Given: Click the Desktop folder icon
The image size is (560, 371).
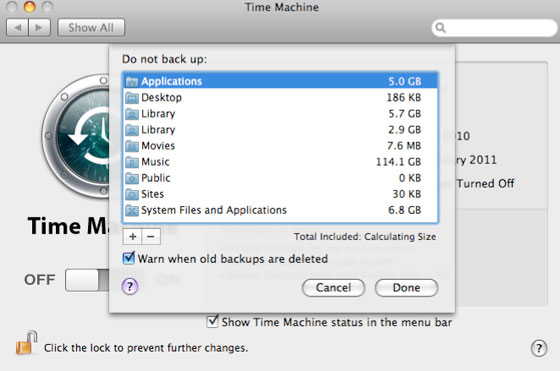Looking at the screenshot, I should tap(132, 97).
